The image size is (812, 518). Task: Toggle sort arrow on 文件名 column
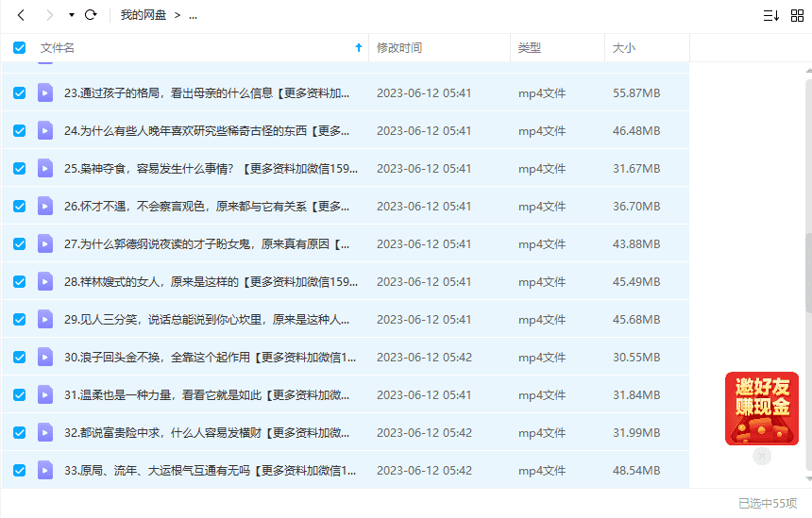pyautogui.click(x=358, y=47)
